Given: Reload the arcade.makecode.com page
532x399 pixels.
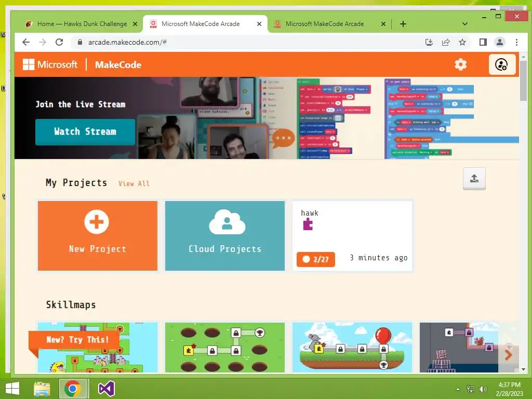Looking at the screenshot, I should tap(59, 42).
